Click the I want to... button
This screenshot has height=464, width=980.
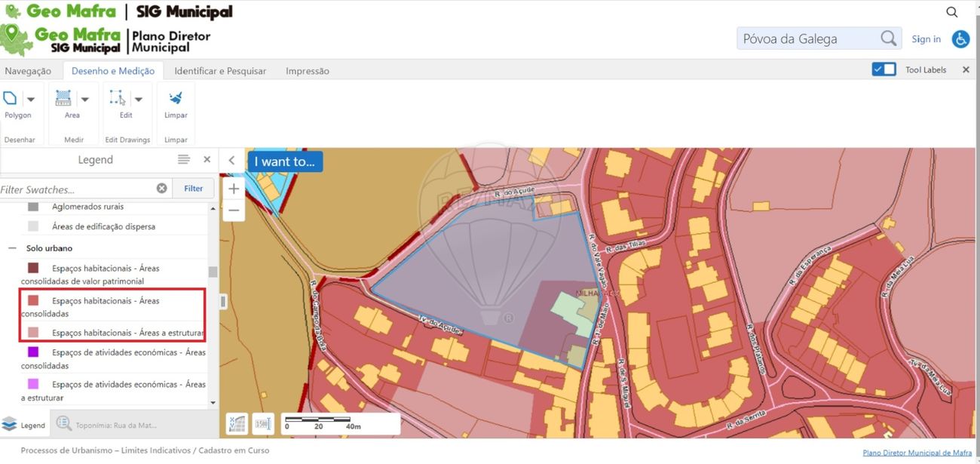[285, 161]
